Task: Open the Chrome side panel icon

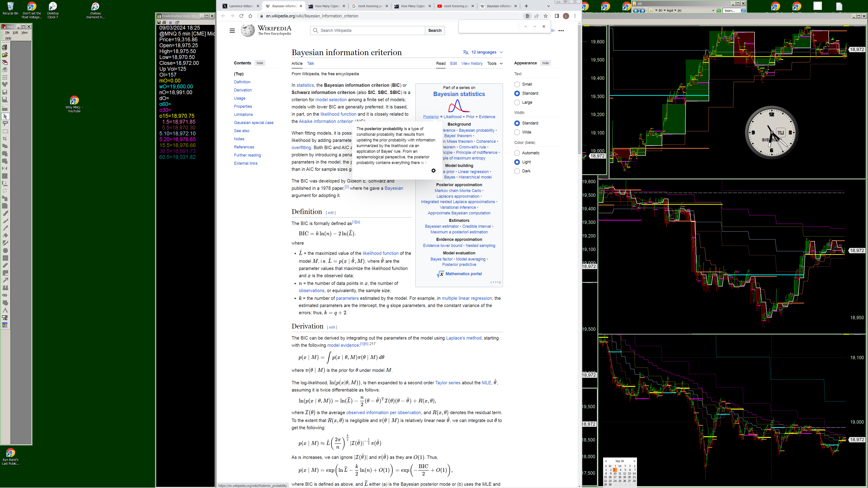Action: [557, 16]
